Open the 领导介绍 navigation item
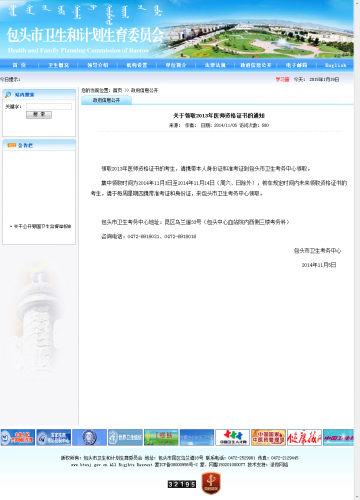The width and height of the screenshot is (360, 500). point(98,65)
